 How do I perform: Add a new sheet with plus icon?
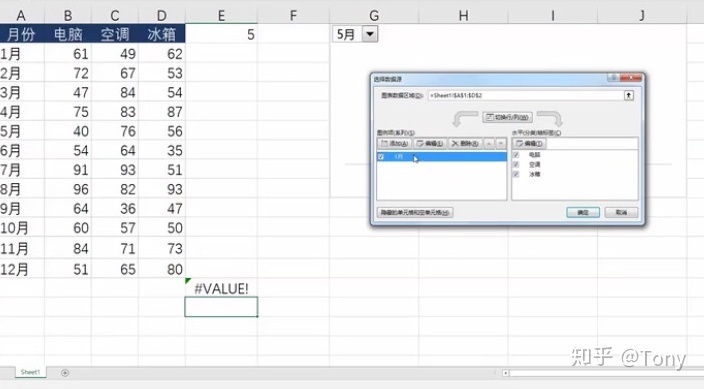coord(65,373)
